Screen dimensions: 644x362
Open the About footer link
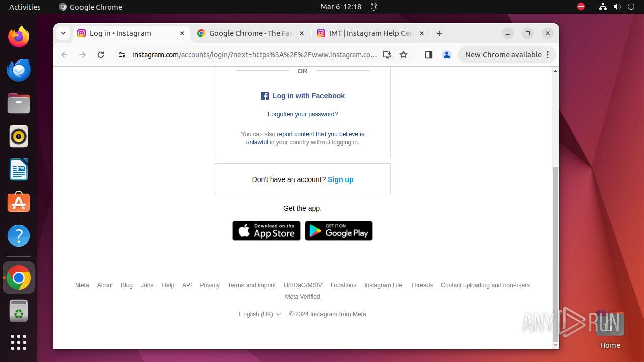point(105,285)
